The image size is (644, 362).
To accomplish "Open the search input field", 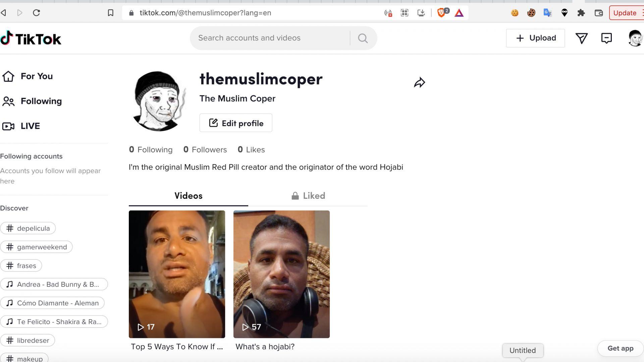I will click(x=270, y=38).
